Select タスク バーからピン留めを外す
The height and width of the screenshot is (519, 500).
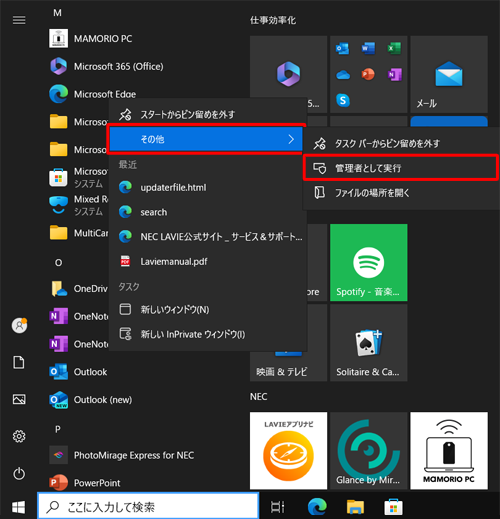[x=400, y=144]
